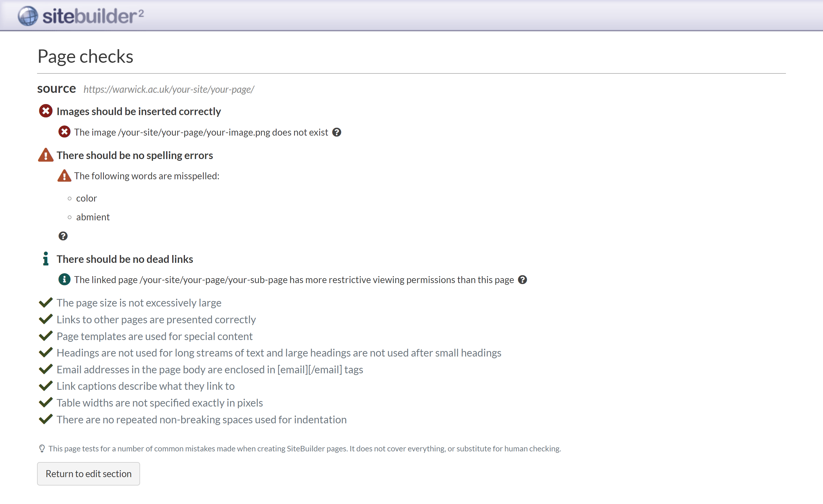Click red cross icon before missing image message
This screenshot has width=823, height=504.
(64, 132)
